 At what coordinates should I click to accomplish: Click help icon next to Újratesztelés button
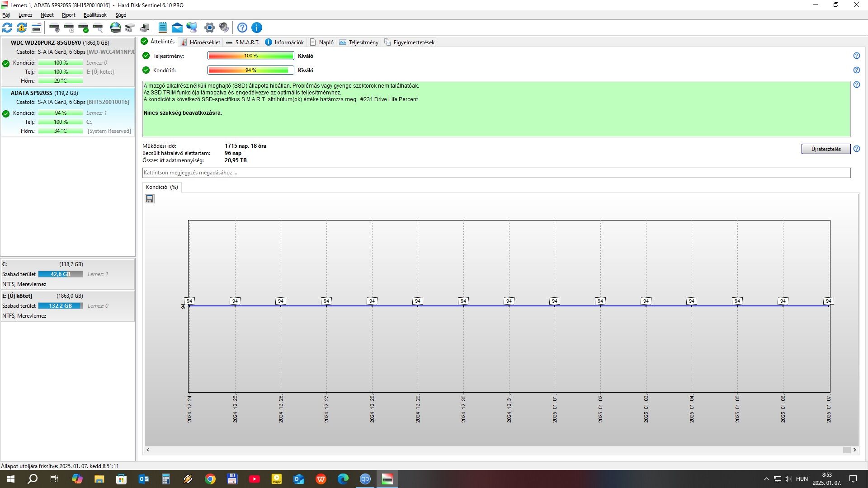[x=856, y=149]
